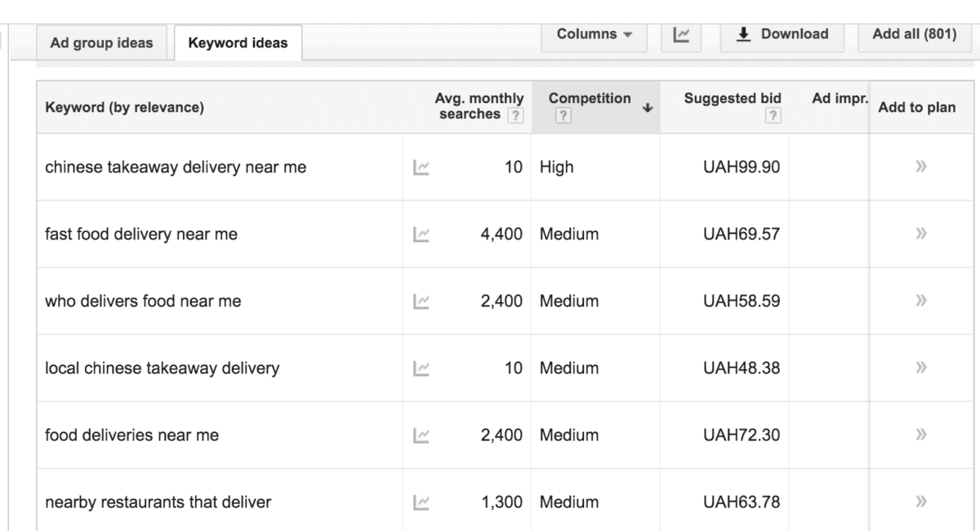Open help tooltip for Suggested bid
Image resolution: width=980 pixels, height=531 pixels.
click(772, 116)
